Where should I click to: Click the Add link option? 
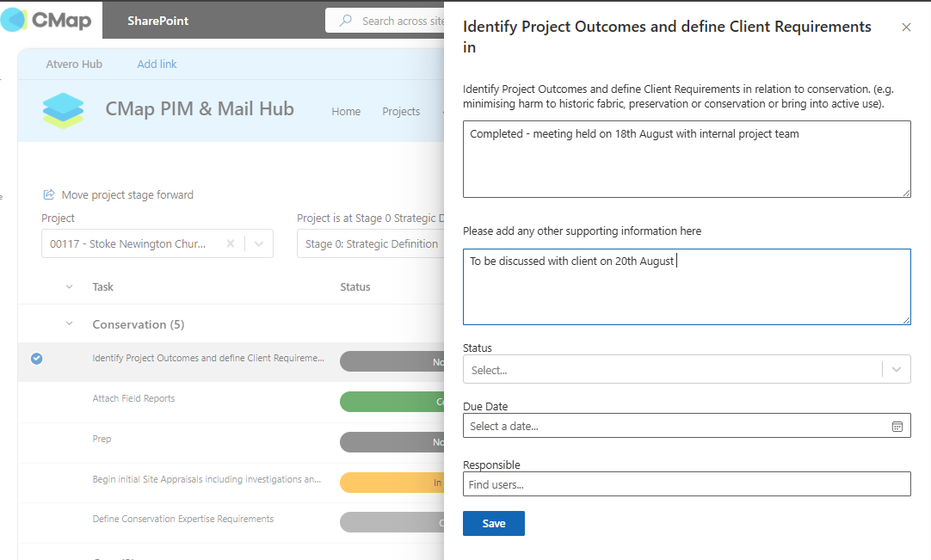click(157, 65)
